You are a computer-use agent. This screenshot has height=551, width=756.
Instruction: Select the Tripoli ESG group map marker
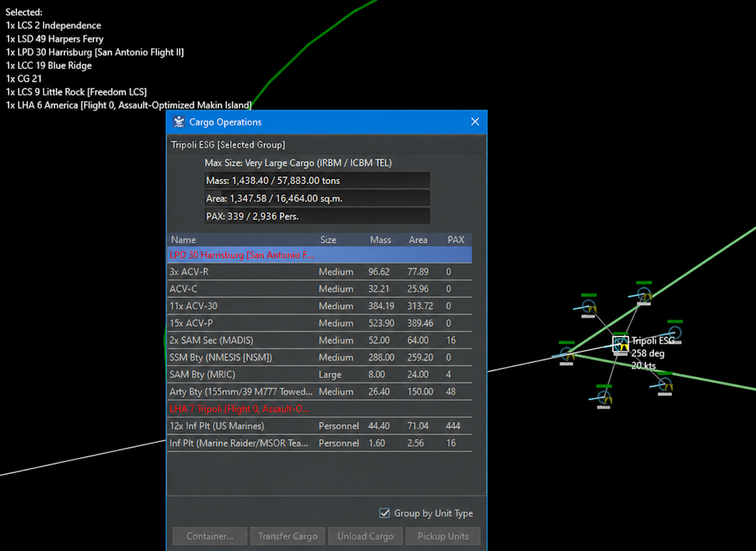click(621, 344)
